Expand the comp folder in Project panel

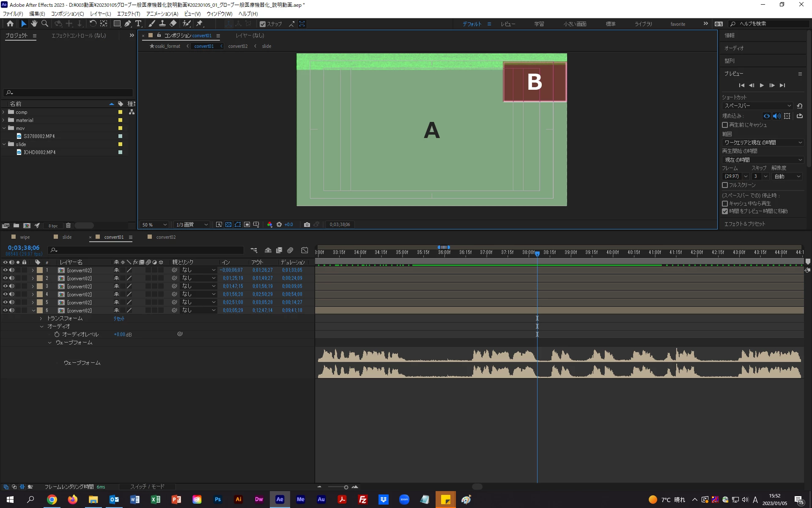(x=4, y=112)
